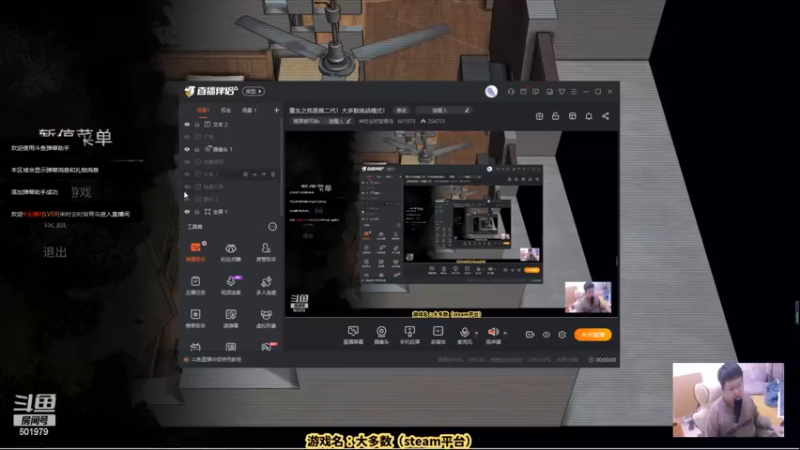Click 游戏 in the game menu

click(x=81, y=192)
